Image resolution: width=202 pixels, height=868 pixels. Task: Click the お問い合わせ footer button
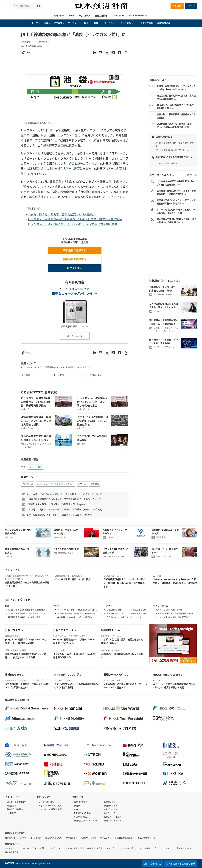click(152, 863)
